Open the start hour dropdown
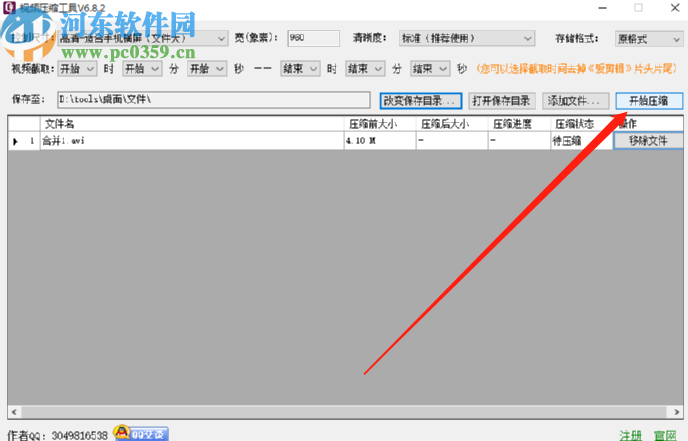Image resolution: width=688 pixels, height=441 pixels. [x=77, y=69]
